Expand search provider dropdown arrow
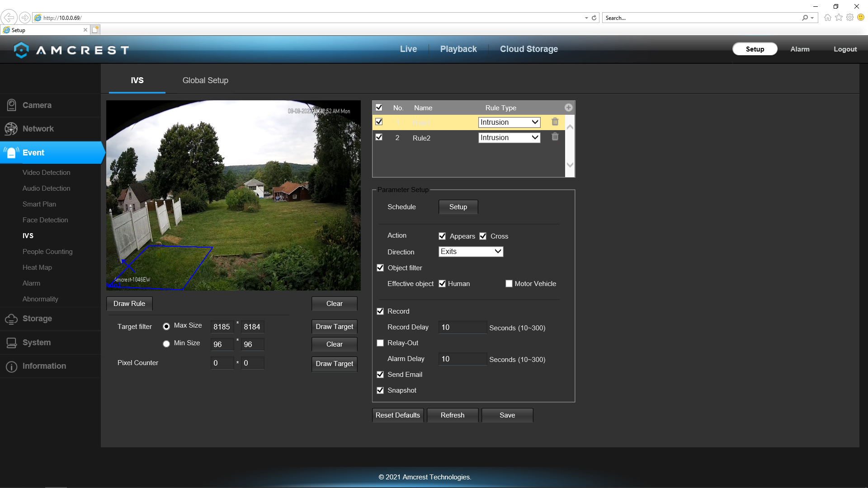This screenshot has width=868, height=488. coord(812,18)
